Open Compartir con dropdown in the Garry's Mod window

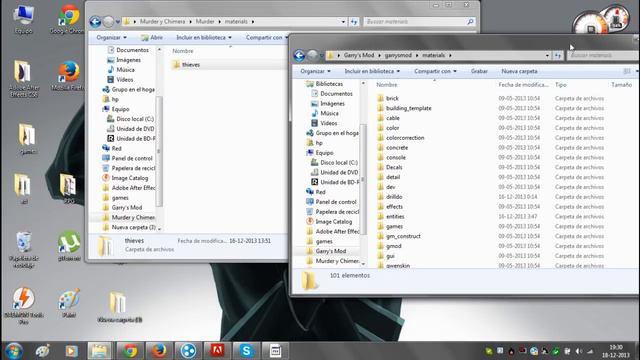coord(435,71)
